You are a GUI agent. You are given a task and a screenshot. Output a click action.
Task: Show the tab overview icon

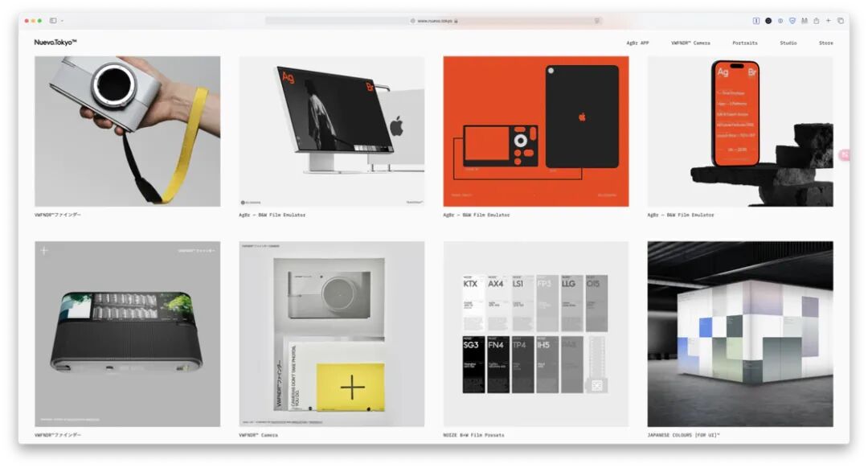click(841, 20)
